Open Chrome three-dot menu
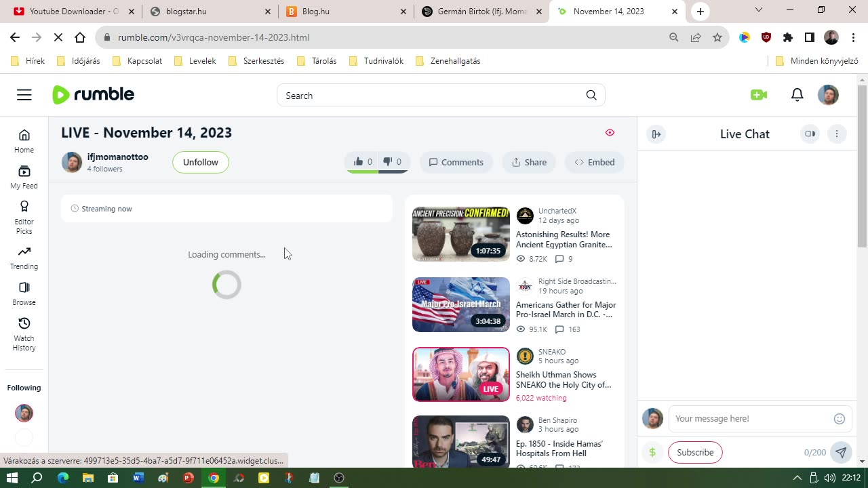This screenshot has height=488, width=868. [x=853, y=38]
